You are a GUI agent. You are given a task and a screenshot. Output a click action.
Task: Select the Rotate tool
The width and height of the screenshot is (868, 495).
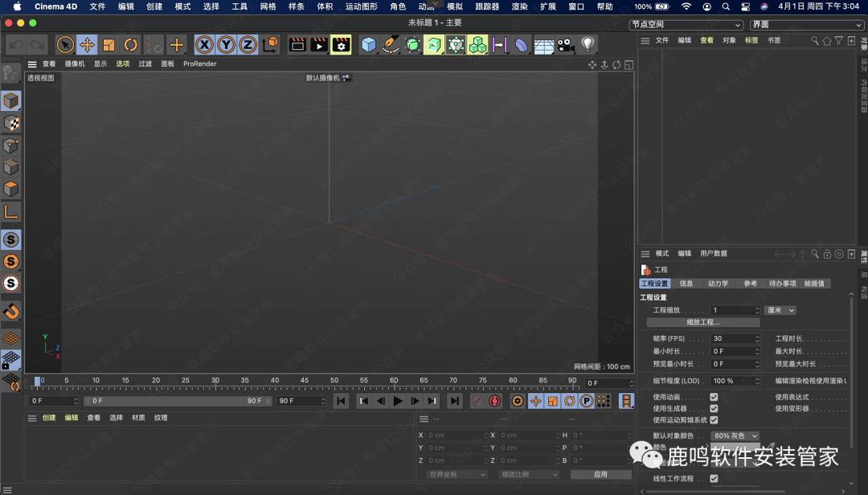(130, 45)
